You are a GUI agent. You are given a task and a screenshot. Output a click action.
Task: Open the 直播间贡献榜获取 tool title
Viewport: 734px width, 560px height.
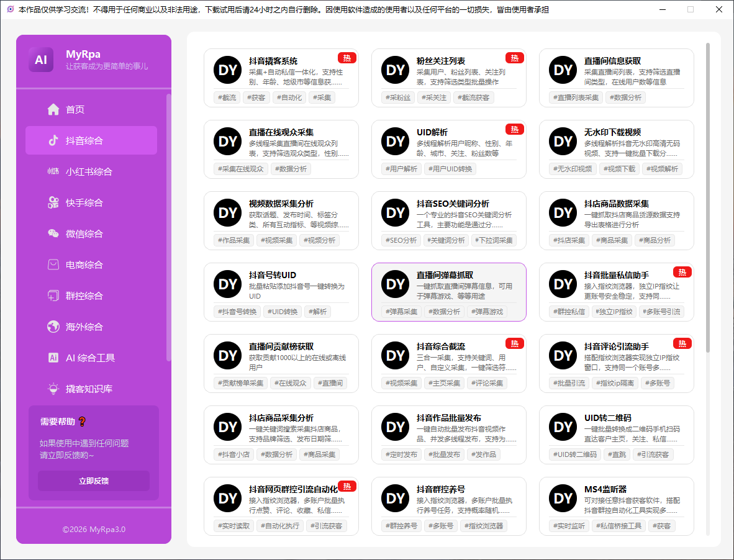(281, 346)
